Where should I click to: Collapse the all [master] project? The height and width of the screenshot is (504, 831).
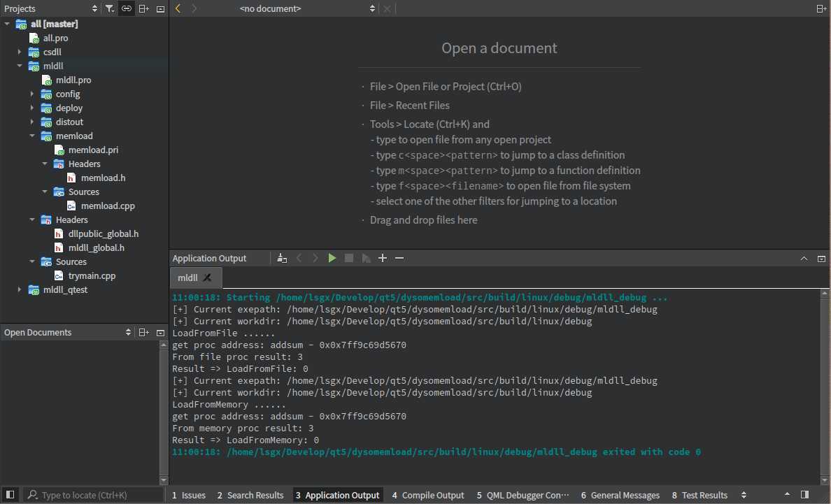[7, 24]
